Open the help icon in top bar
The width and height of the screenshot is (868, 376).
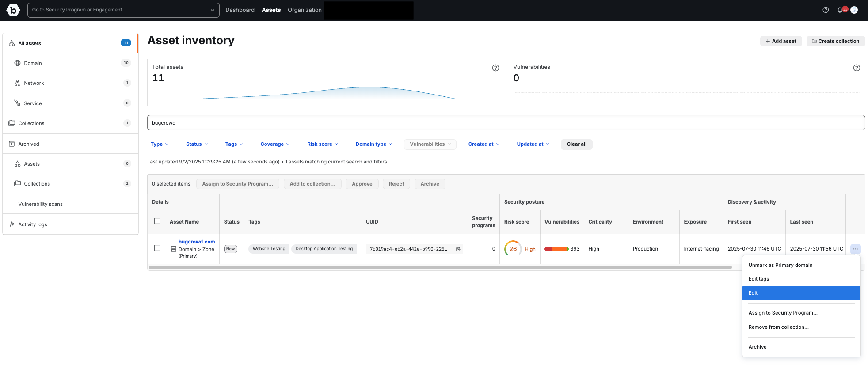point(826,10)
